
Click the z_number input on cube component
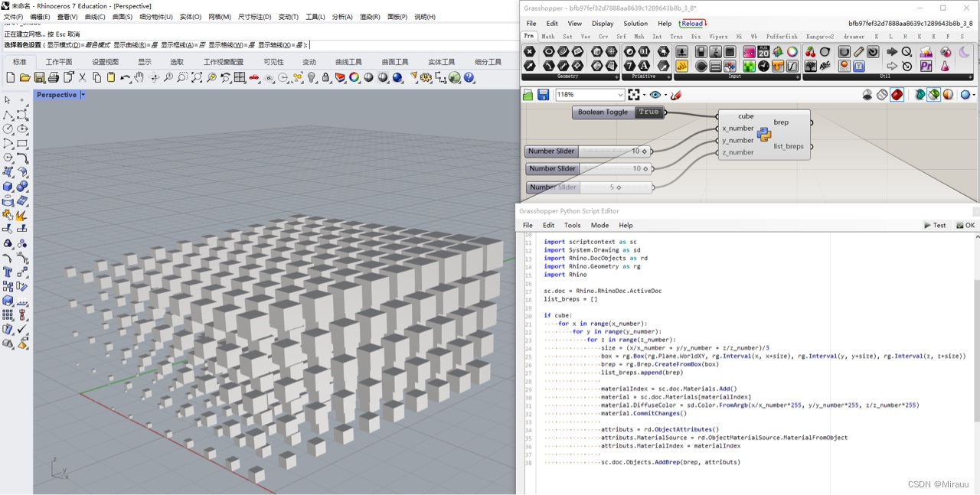(737, 152)
